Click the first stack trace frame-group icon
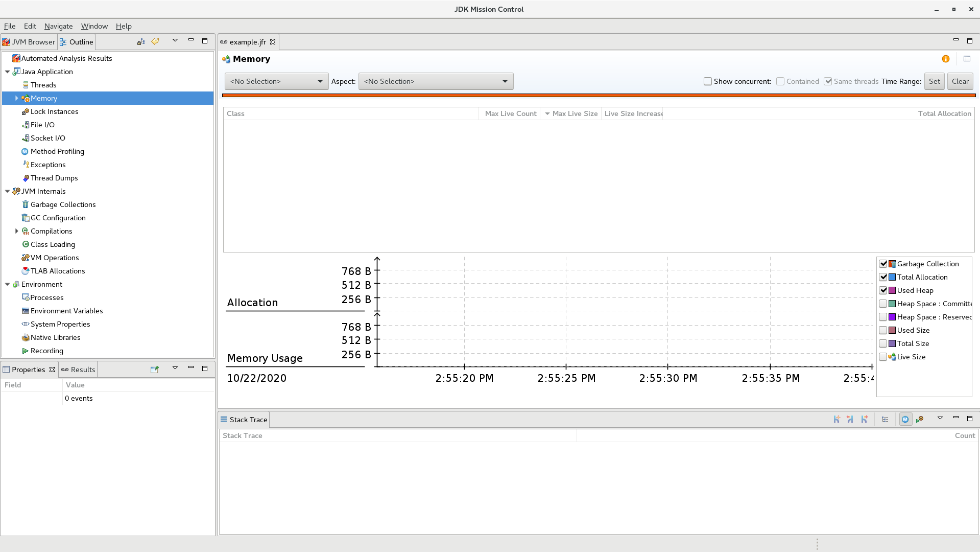The image size is (980, 552). (x=836, y=419)
